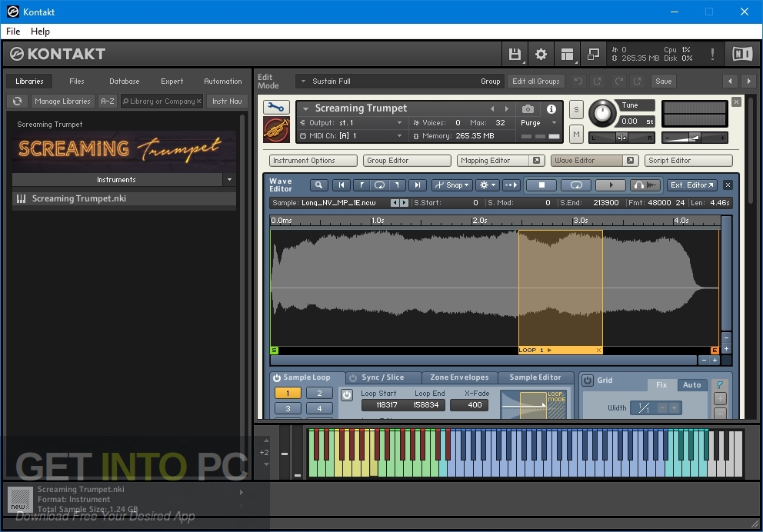The width and height of the screenshot is (763, 532).
Task: Click the auto pre-listen headphone icon
Action: pos(645,185)
